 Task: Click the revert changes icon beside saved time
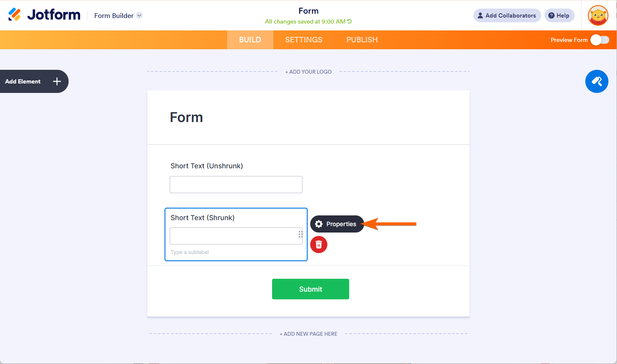(350, 21)
